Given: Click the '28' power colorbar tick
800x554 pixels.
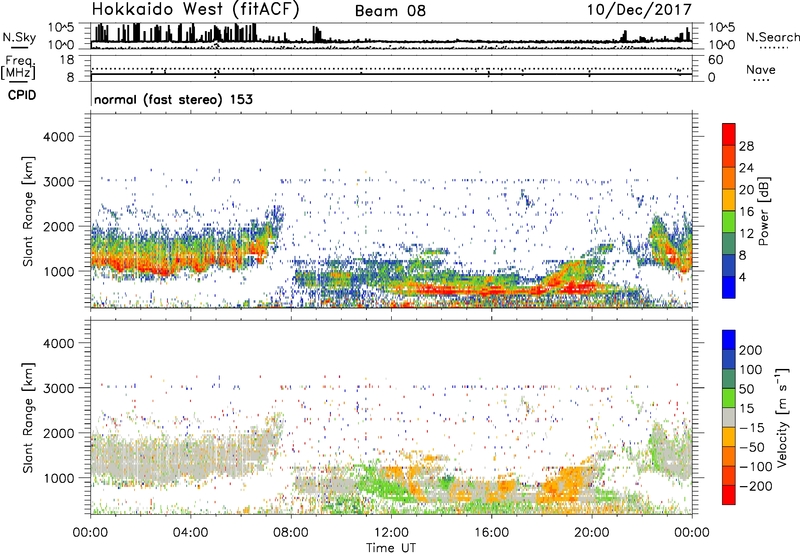Looking at the screenshot, I should tap(746, 146).
